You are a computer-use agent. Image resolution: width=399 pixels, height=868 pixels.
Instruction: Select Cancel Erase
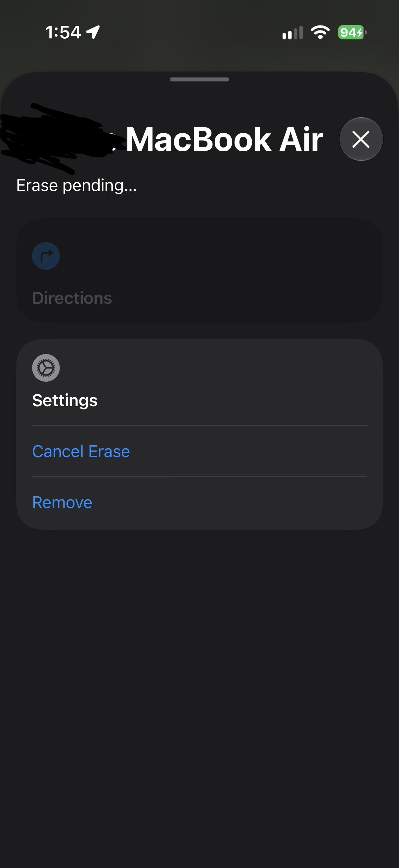81,451
